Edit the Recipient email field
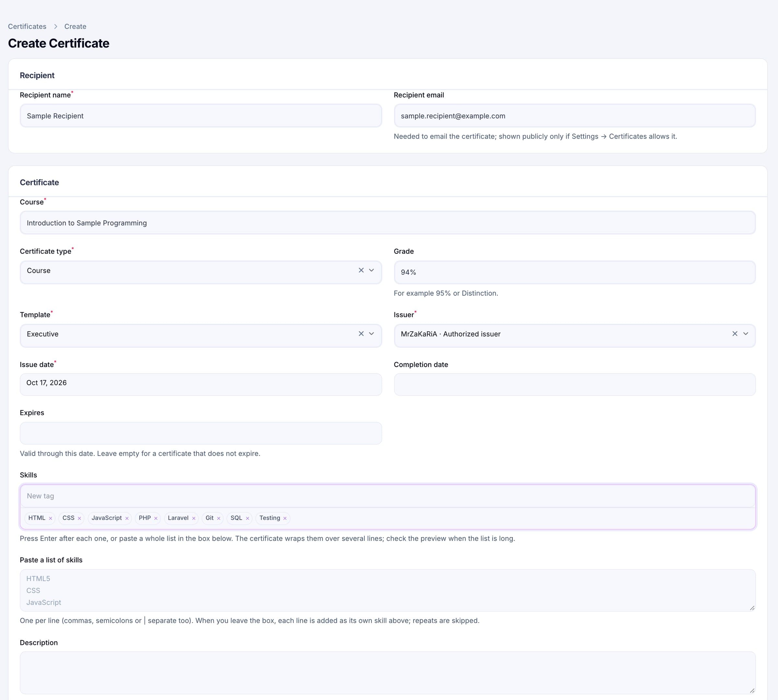Image resolution: width=778 pixels, height=700 pixels. [574, 116]
